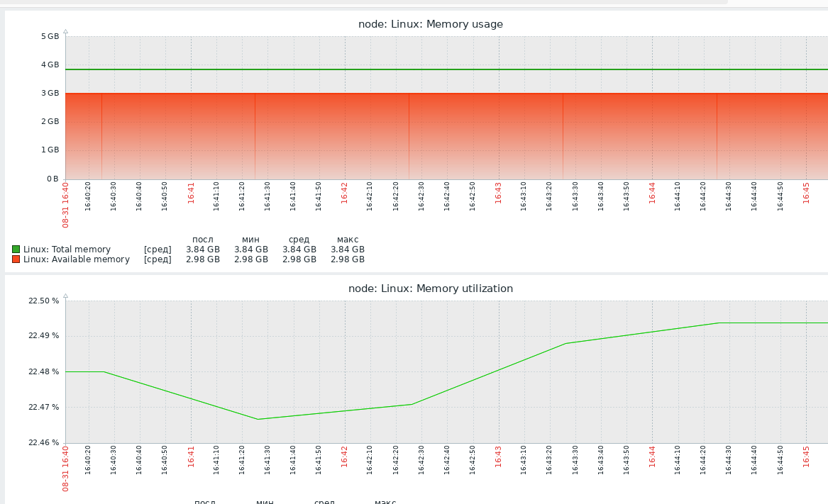Click the 16:42 time marker under Memory usage graph
Image resolution: width=828 pixels, height=504 pixels.
point(345,193)
